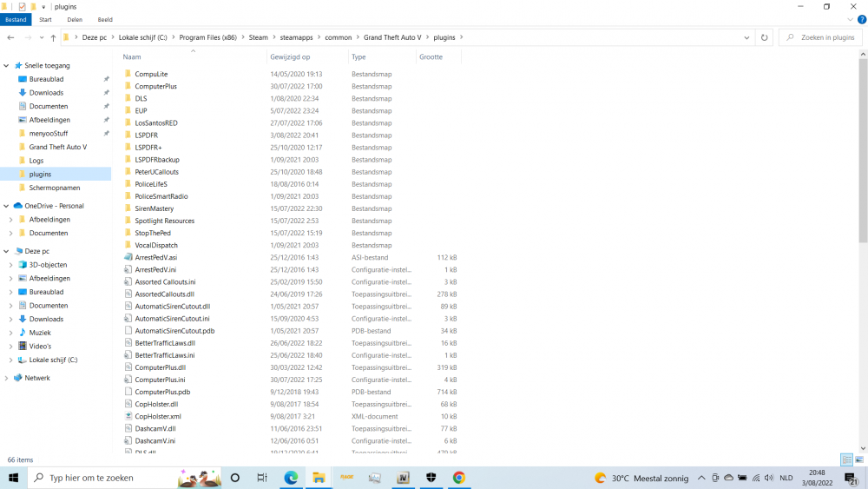868x489 pixels.
Task: Expand the ribbon with the chevron
Action: tap(850, 19)
